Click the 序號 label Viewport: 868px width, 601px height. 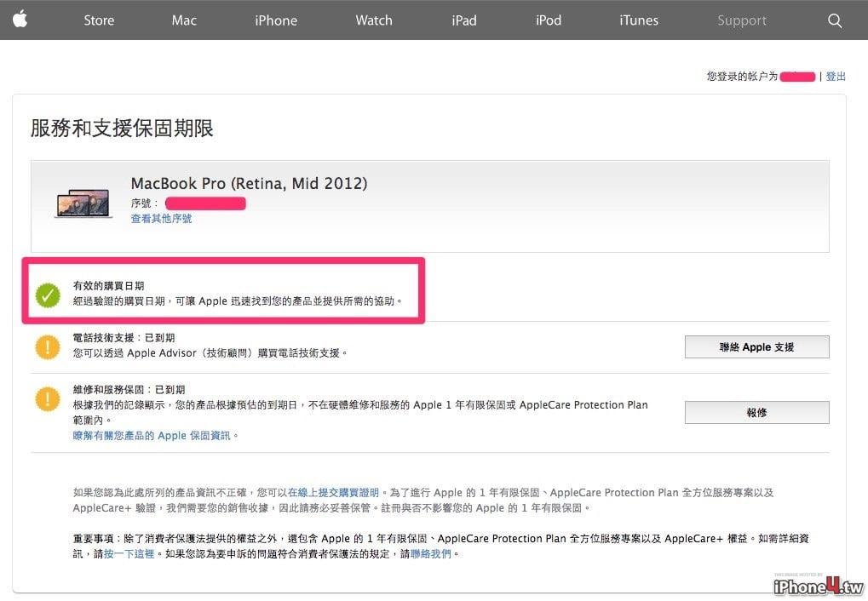(x=144, y=203)
